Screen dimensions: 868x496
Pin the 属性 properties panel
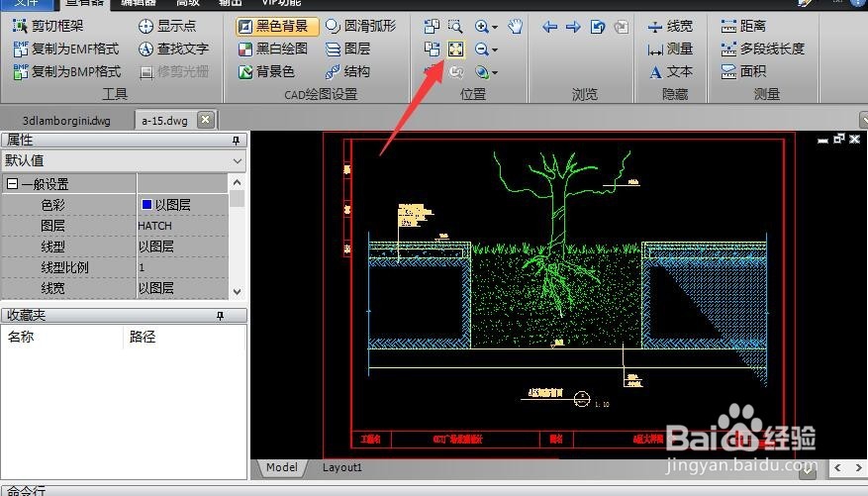coord(236,141)
